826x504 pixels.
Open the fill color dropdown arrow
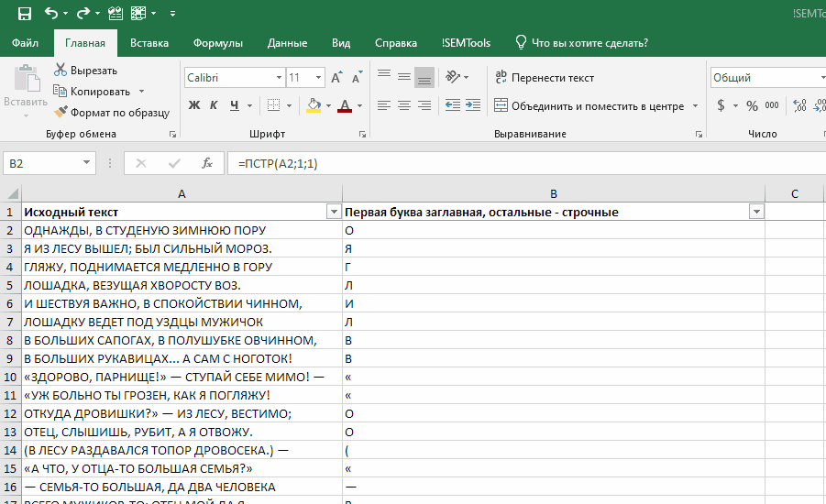329,106
